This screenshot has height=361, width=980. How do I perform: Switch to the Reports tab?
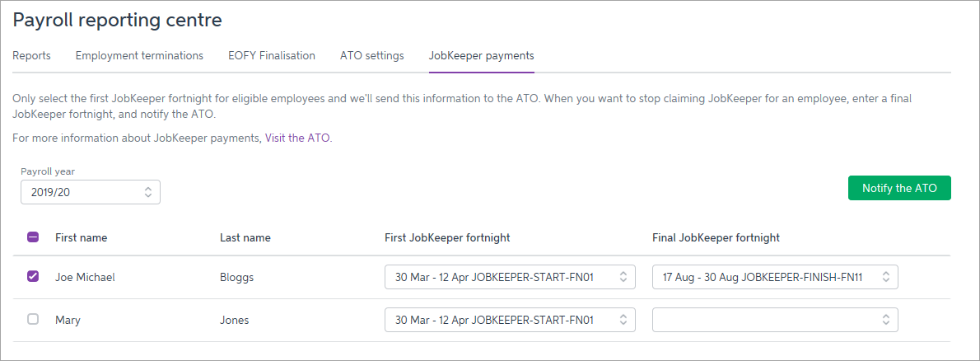pyautogui.click(x=31, y=56)
